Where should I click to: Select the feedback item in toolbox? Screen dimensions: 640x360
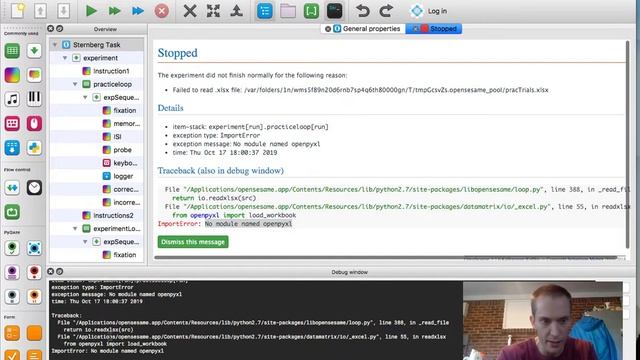[x=34, y=75]
